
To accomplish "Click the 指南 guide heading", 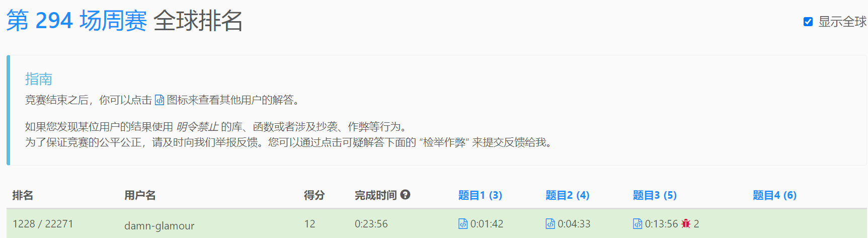I will [x=39, y=79].
